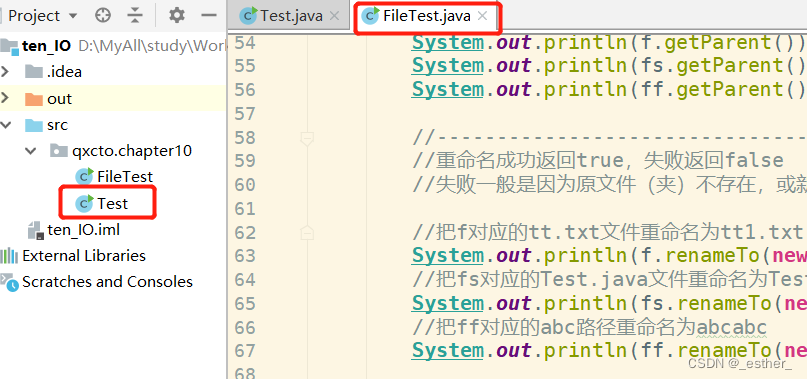Image resolution: width=807 pixels, height=379 pixels.
Task: Select the ten_IO.iml file
Action: point(83,230)
